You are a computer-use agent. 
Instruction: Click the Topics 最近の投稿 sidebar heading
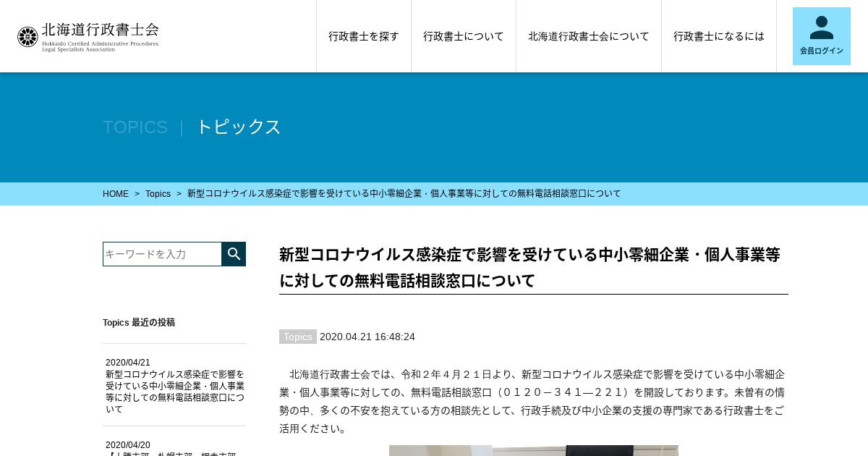[139, 323]
